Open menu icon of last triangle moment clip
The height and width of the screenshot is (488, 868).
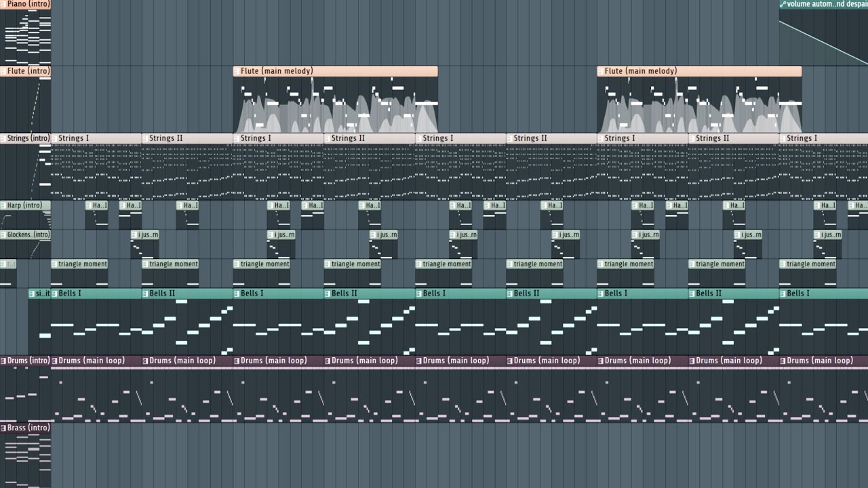[x=783, y=264]
